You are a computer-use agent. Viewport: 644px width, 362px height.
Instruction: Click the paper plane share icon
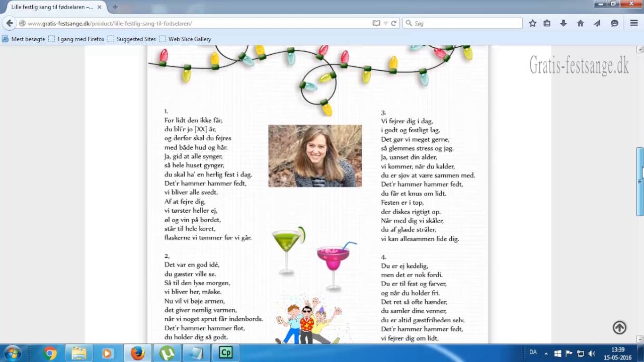(x=597, y=23)
